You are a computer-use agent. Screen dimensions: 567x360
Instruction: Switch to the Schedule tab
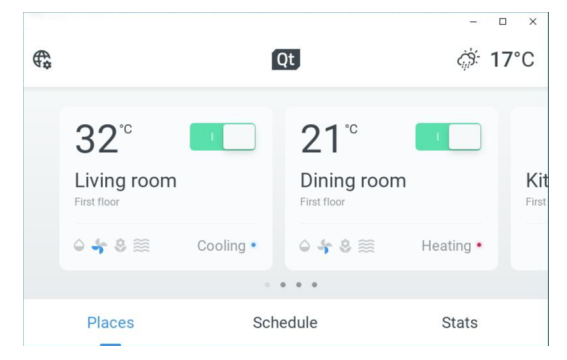(285, 322)
